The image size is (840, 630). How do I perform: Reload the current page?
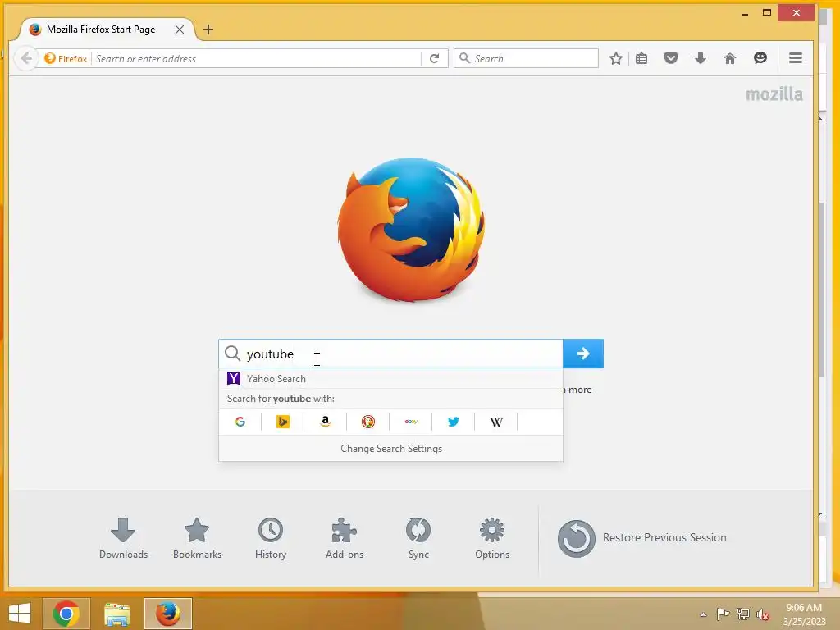(435, 58)
